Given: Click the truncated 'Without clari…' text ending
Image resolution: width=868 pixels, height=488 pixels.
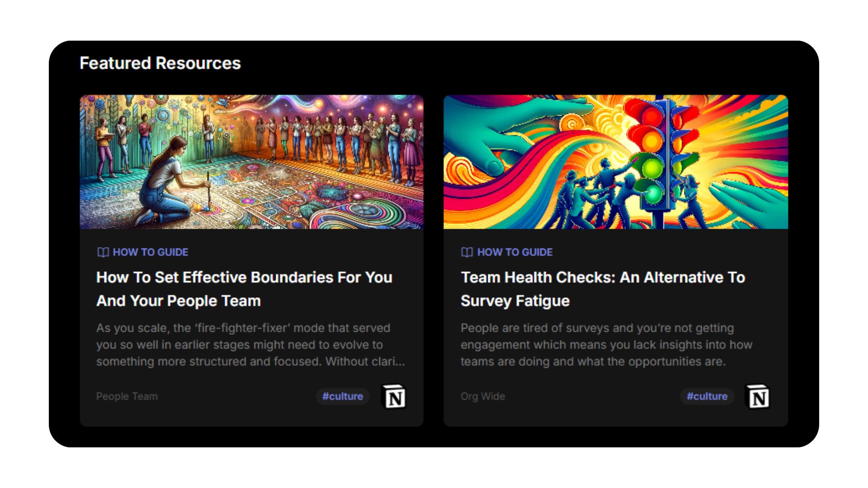Looking at the screenshot, I should tap(365, 361).
